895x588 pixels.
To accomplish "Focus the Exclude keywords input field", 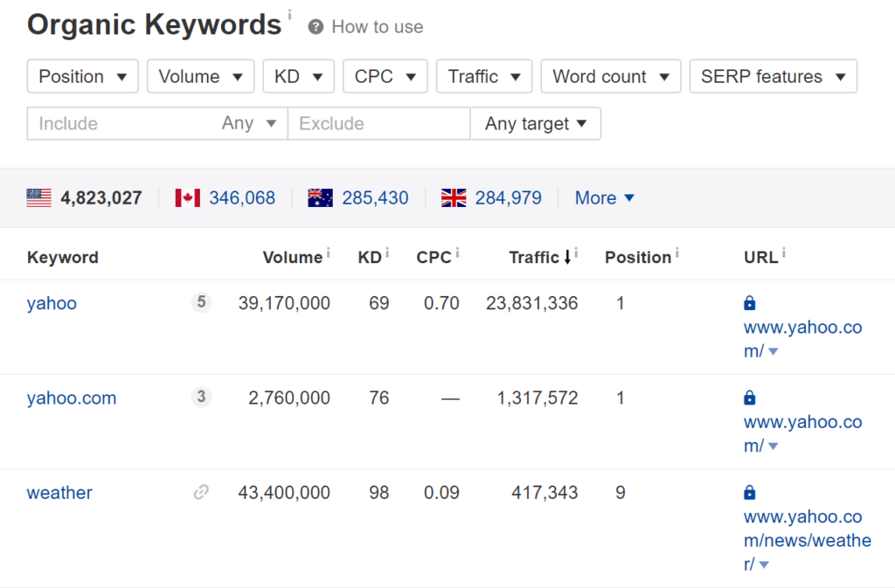I will (x=379, y=124).
